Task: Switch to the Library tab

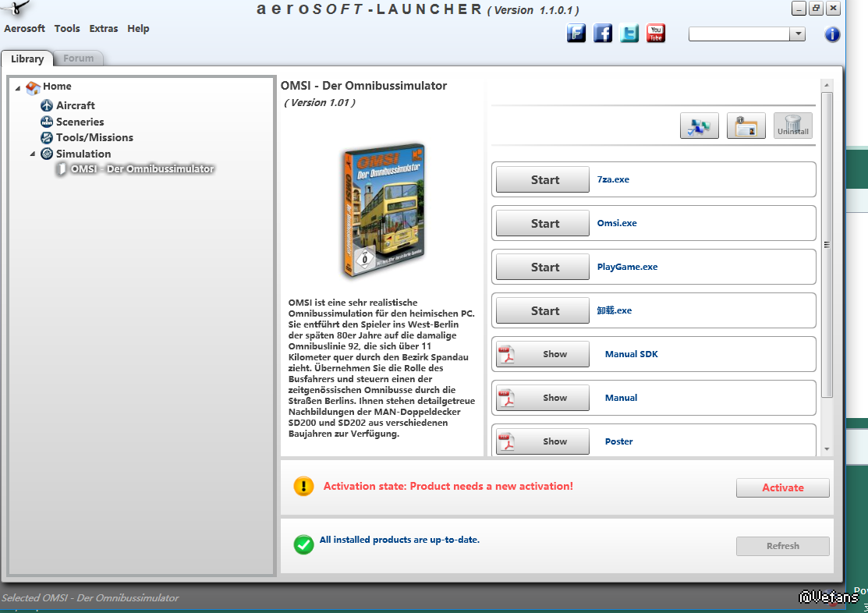Action: 27,58
